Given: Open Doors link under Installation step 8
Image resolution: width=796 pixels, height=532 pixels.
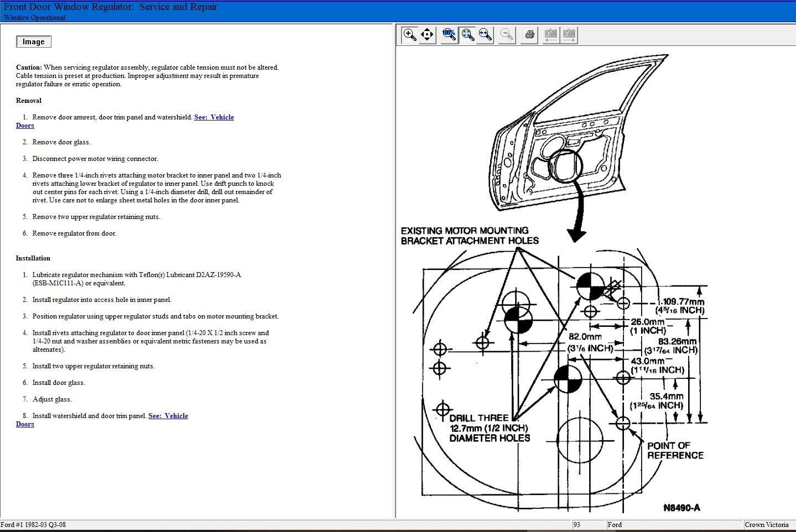Looking at the screenshot, I should (x=25, y=424).
